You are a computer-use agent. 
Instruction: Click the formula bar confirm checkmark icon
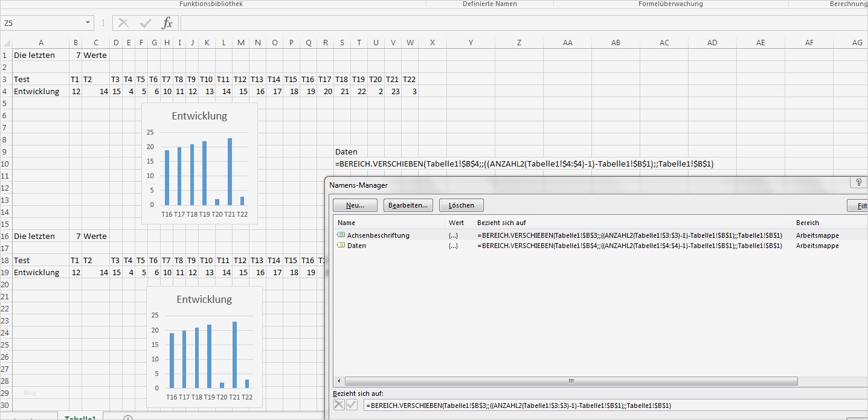pyautogui.click(x=145, y=24)
